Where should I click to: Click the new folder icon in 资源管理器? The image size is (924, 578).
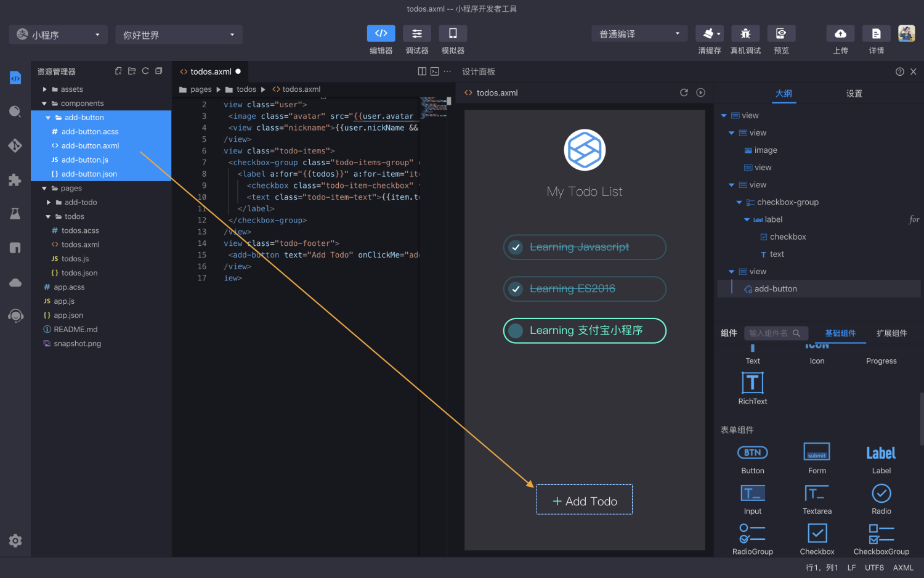tap(132, 71)
